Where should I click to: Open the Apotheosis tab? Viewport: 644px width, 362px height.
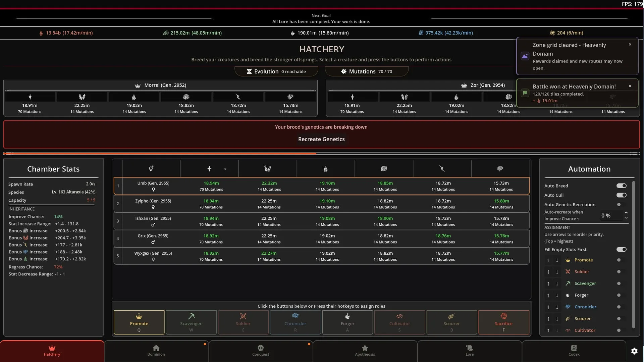(365, 351)
